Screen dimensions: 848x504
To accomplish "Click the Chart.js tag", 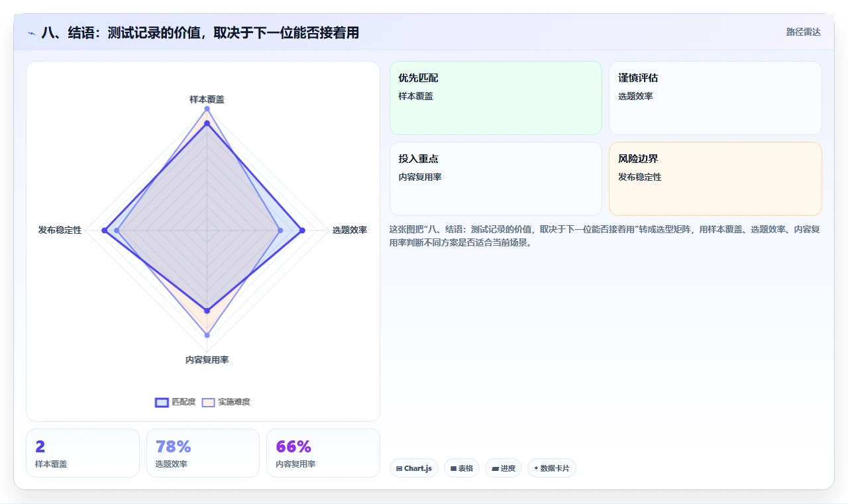I will tap(413, 468).
